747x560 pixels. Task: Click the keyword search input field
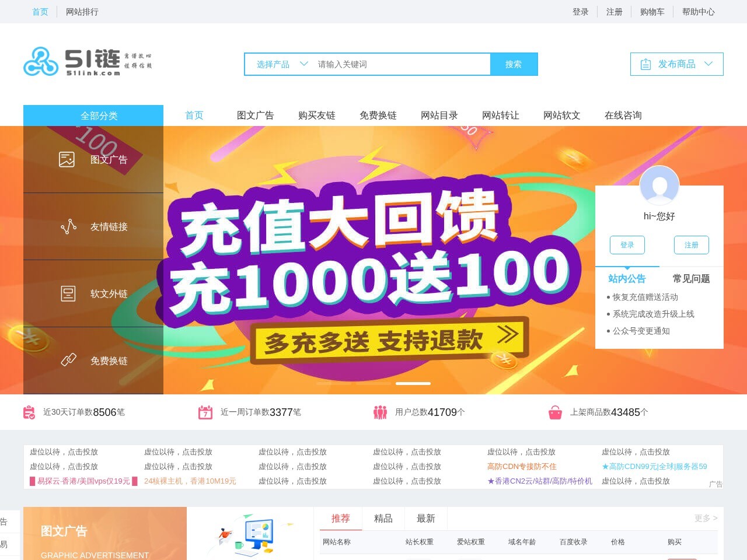click(x=400, y=64)
